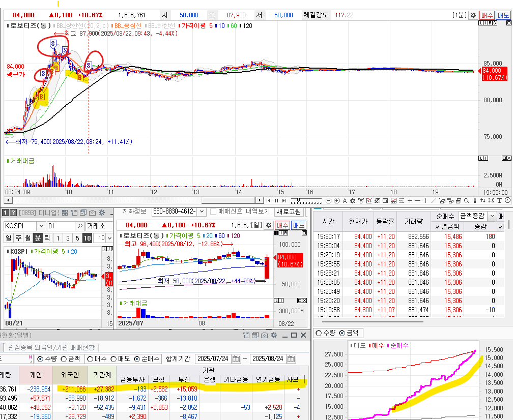Enable the 매매신호 내역보기 checkbox
Screen dimensions: 513x420
click(x=213, y=212)
